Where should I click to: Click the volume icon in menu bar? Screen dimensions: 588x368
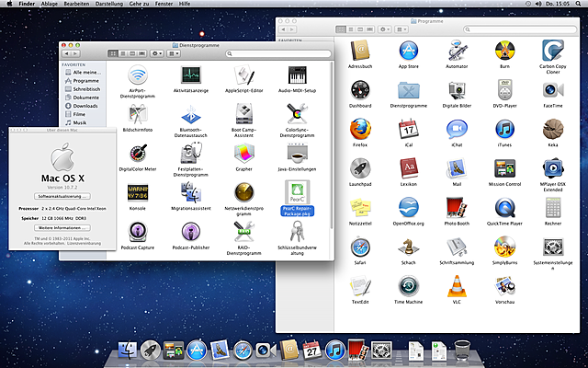[538, 4]
